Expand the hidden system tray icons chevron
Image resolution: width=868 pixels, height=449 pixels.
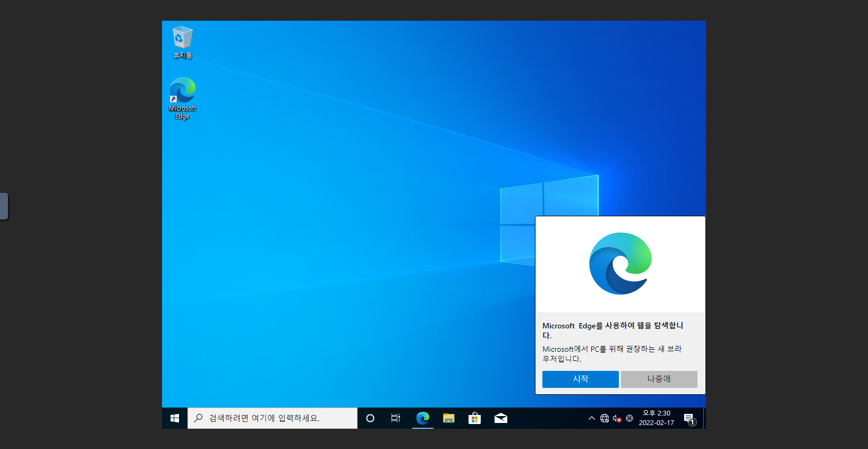[591, 418]
